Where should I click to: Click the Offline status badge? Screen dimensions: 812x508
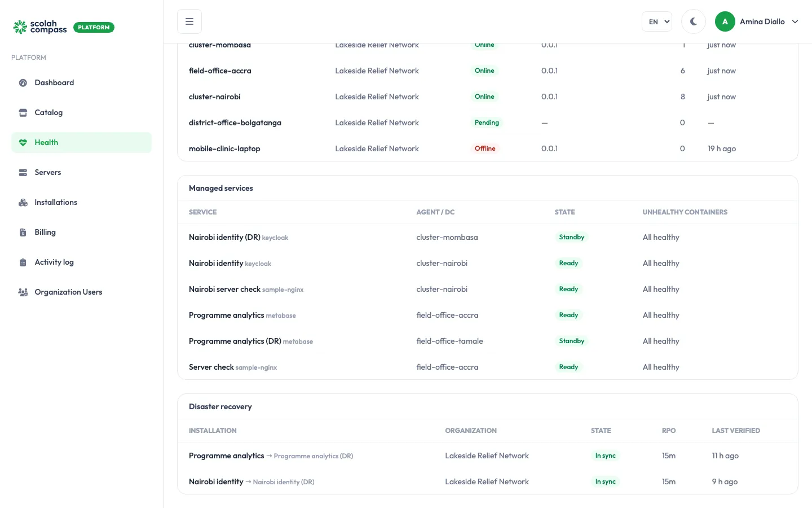[x=485, y=148]
